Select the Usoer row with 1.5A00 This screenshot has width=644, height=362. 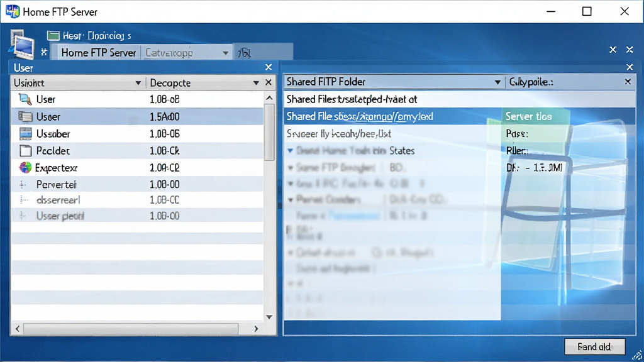coord(137,116)
